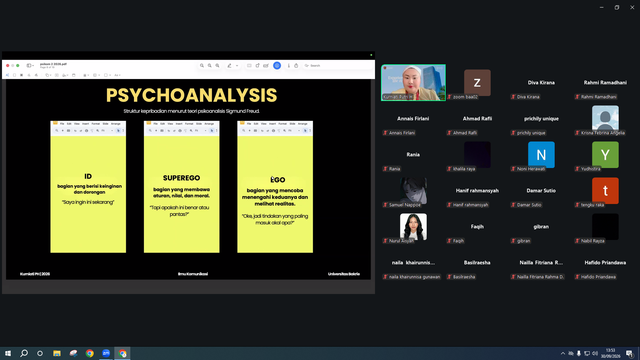The width and height of the screenshot is (640, 360).
Task: Click muted mic icon beside Diva Kirana label
Action: point(513,97)
